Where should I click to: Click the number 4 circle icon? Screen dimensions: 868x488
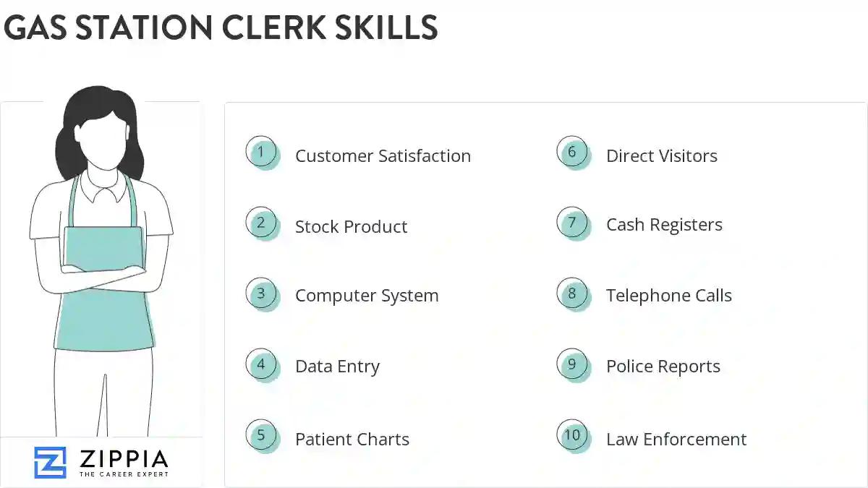(262, 365)
